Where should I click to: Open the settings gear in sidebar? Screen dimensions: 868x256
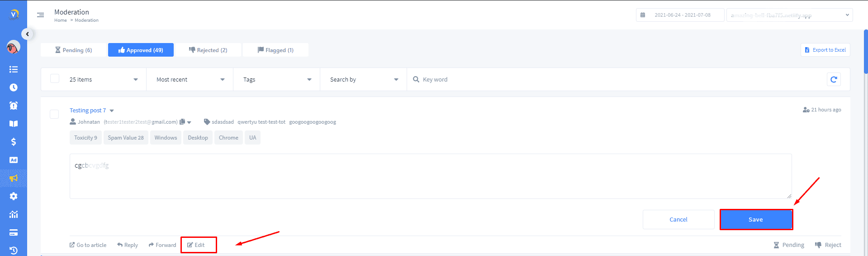14,196
